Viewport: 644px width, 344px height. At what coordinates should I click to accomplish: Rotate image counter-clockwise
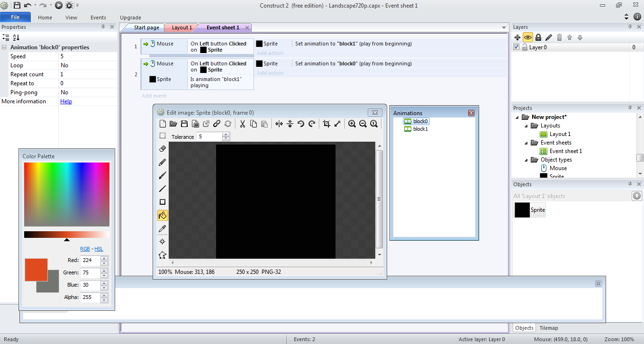point(301,124)
